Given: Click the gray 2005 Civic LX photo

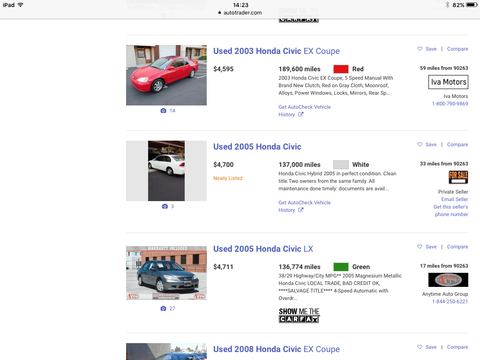Looking at the screenshot, I should (x=166, y=273).
